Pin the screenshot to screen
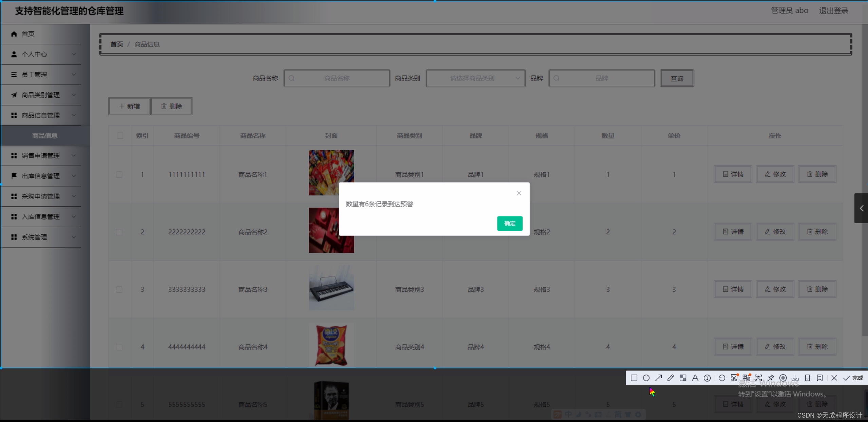This screenshot has width=868, height=422. click(x=771, y=378)
